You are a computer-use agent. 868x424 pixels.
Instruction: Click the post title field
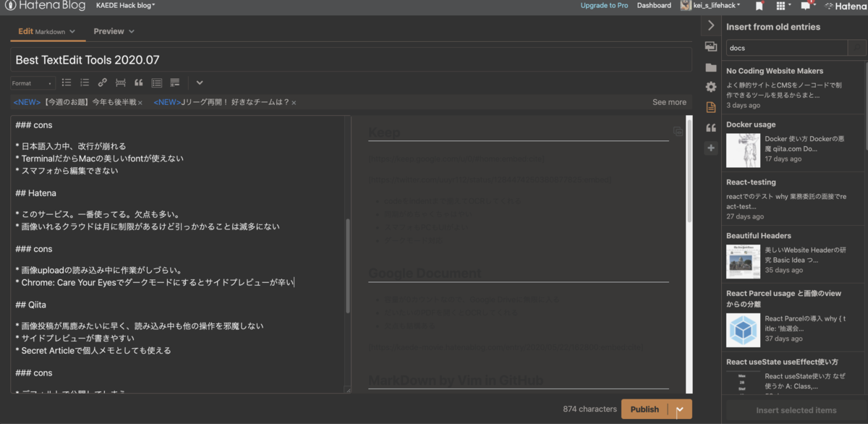[x=352, y=60]
